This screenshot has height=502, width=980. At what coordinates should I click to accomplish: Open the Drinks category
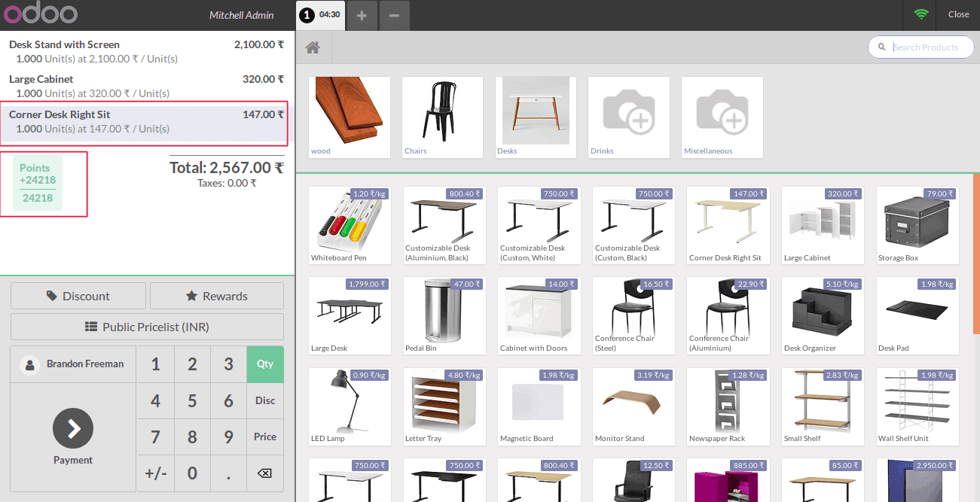coord(629,117)
